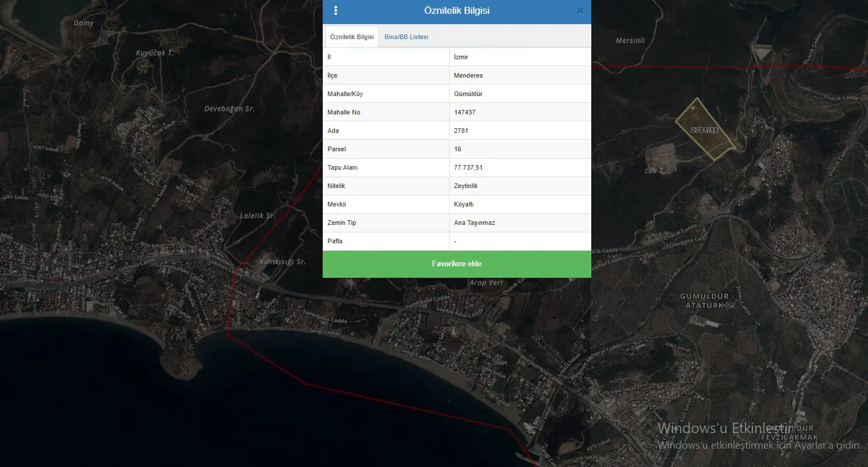
Task: Click the Kumkışığı Sr. map label
Action: pos(282,262)
